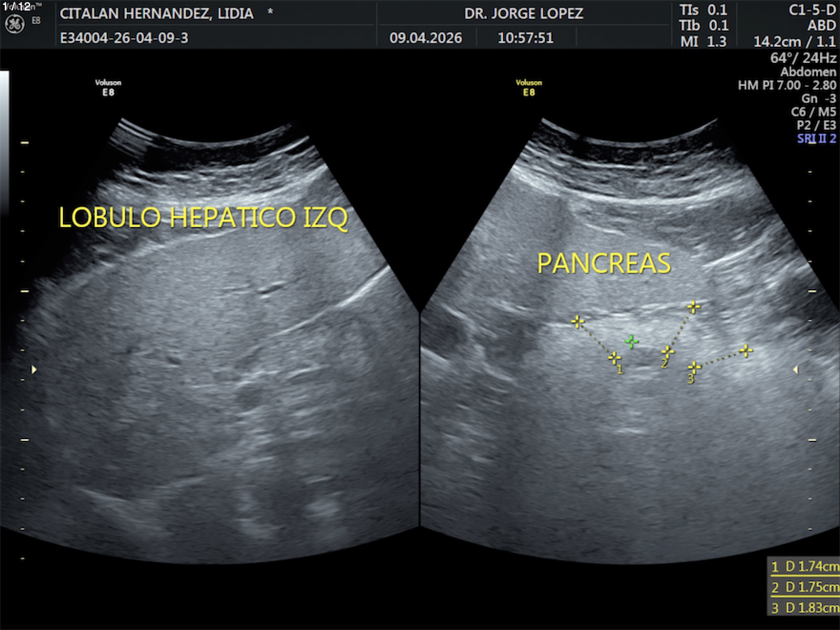The width and height of the screenshot is (840, 630).
Task: Click the caliper endpoint labeled 2
Action: 667,352
